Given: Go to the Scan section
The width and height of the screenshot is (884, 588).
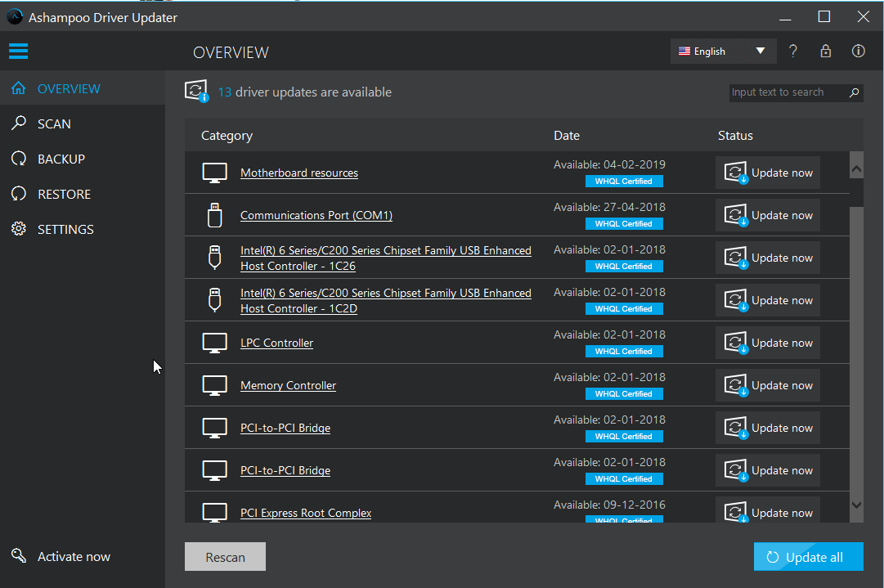Looking at the screenshot, I should [54, 123].
